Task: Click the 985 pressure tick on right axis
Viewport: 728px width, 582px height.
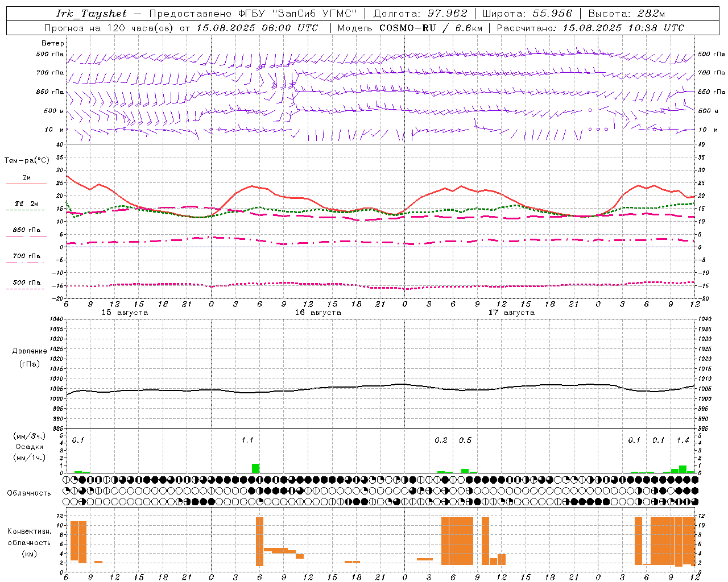Action: (x=704, y=429)
